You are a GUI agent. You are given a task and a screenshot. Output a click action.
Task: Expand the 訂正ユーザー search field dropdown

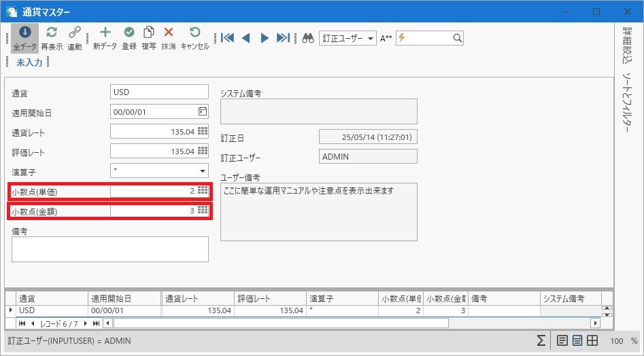[x=371, y=39]
